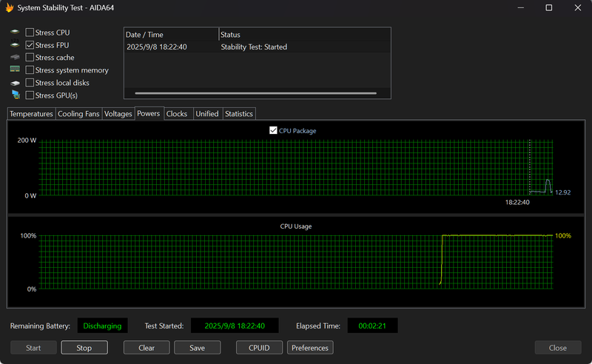Screen dimensions: 592x364
Task: Click the horizontal scrollbar in the log list
Action: (255, 93)
